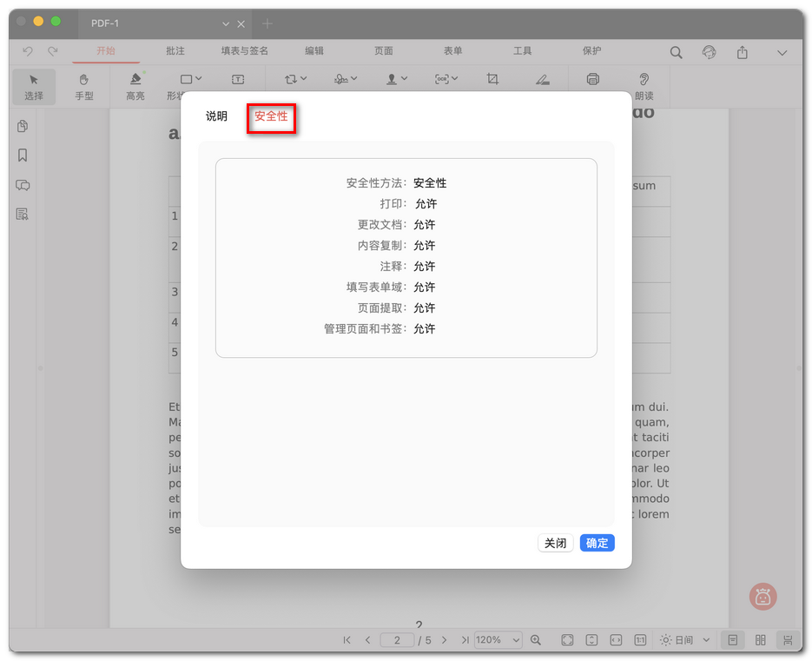
Task: Open the AI assistant robot icon
Action: click(x=762, y=597)
